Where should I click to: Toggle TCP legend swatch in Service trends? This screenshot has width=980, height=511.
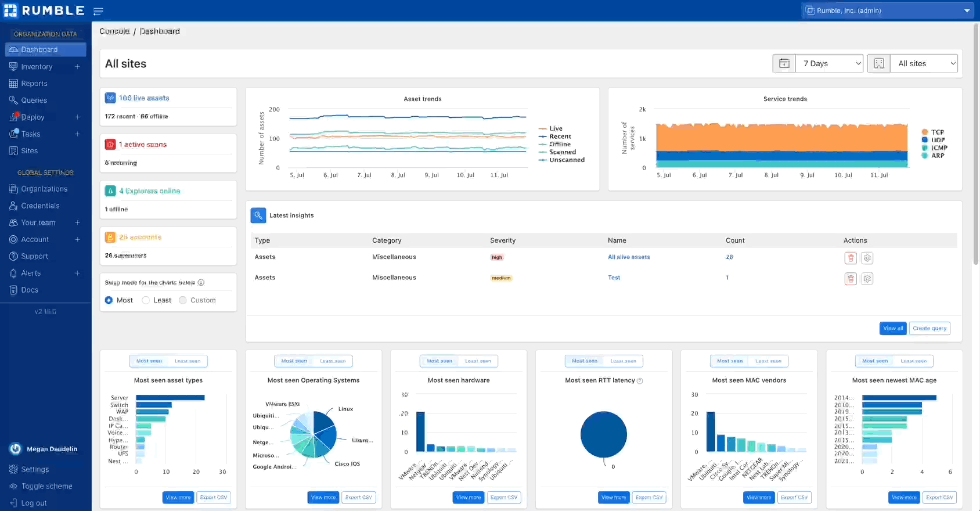pyautogui.click(x=925, y=132)
